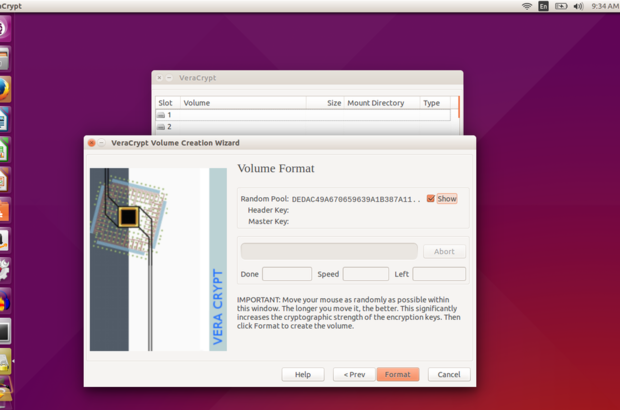Open the battery status indicator
Viewport: 620px width, 410px height.
tap(561, 6)
